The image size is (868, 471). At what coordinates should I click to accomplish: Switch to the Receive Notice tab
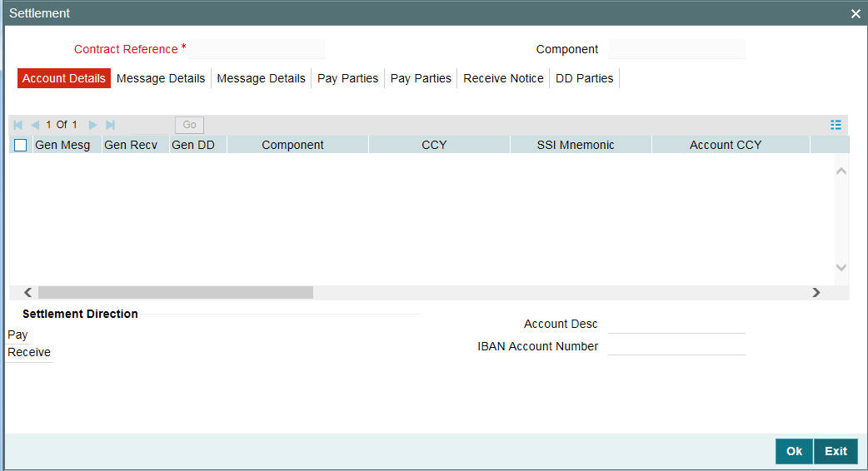coord(503,78)
